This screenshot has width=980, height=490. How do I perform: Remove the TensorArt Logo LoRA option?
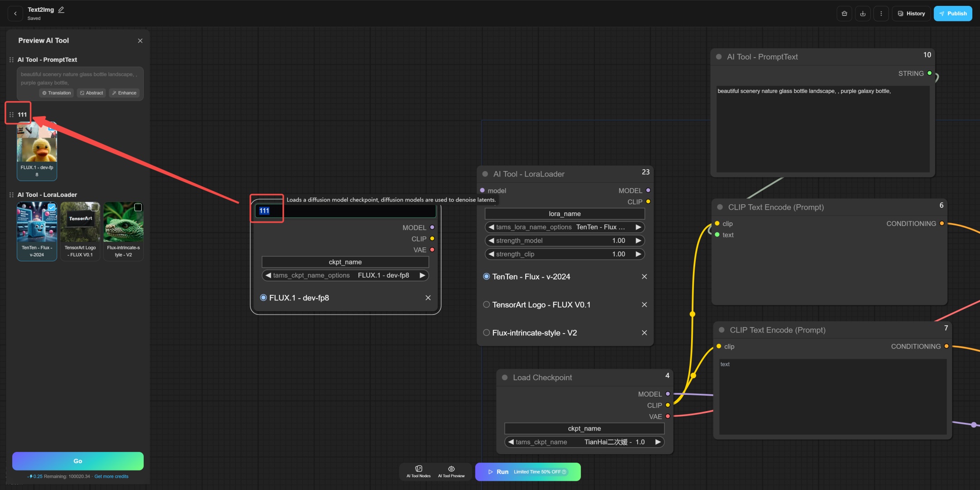pyautogui.click(x=644, y=305)
